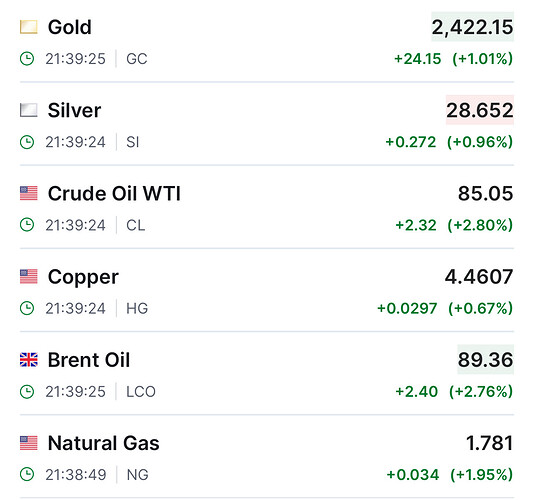
Task: Click the gold bar icon next to Gold
Action: tap(29, 27)
